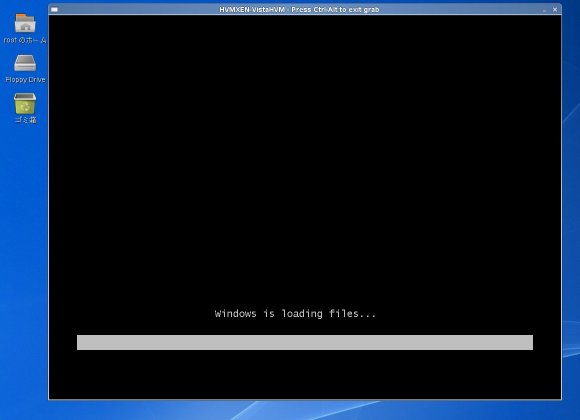Viewport: 580px width, 420px height.
Task: Click 'Press Ctrl-Alt to exit grab' title text
Action: pos(335,10)
